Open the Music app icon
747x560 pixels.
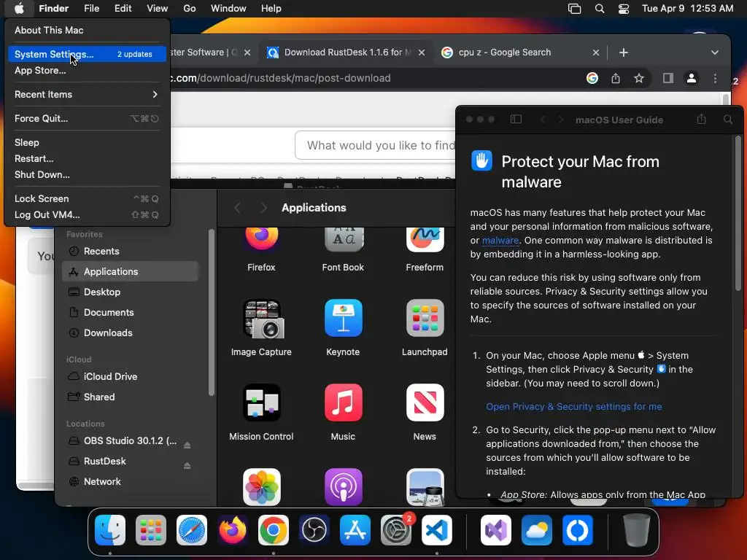(x=344, y=402)
